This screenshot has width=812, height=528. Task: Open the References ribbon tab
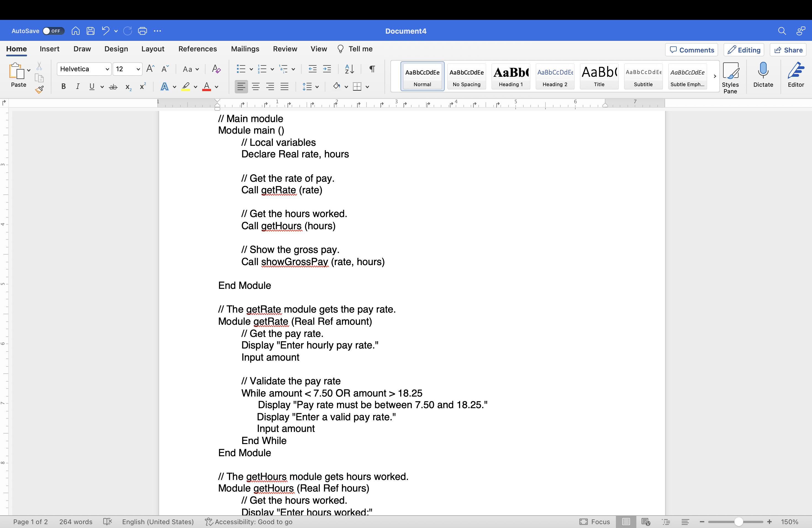click(x=197, y=49)
